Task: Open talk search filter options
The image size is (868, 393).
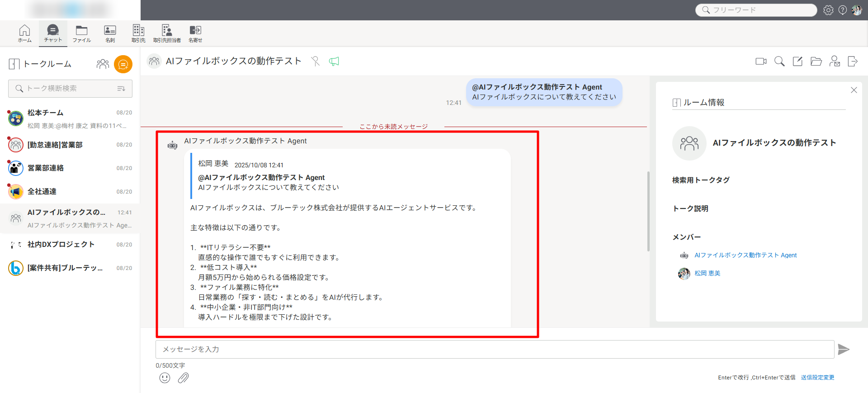Action: (x=121, y=89)
